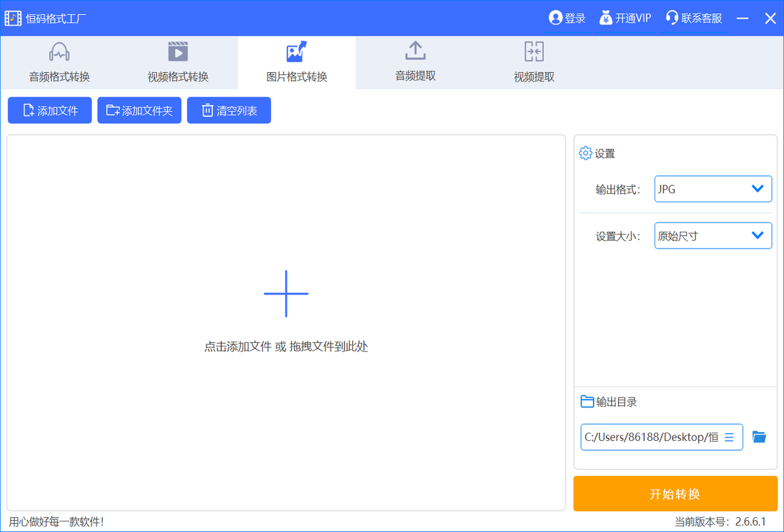This screenshot has width=784, height=532.
Task: Click the video extraction icon
Action: point(534,51)
